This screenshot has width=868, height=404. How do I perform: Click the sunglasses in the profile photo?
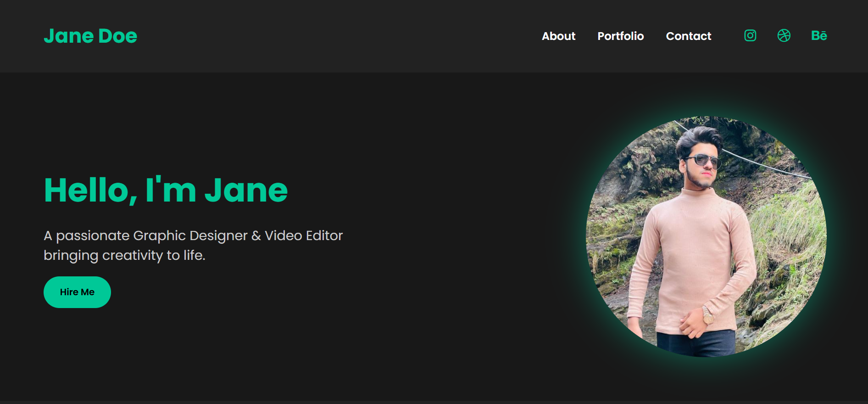pyautogui.click(x=703, y=160)
